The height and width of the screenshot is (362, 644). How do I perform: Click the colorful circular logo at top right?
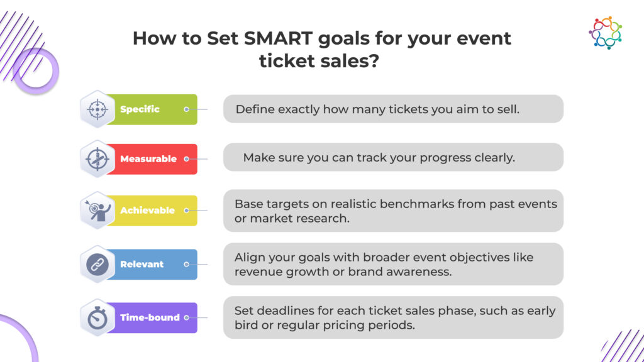click(x=606, y=33)
